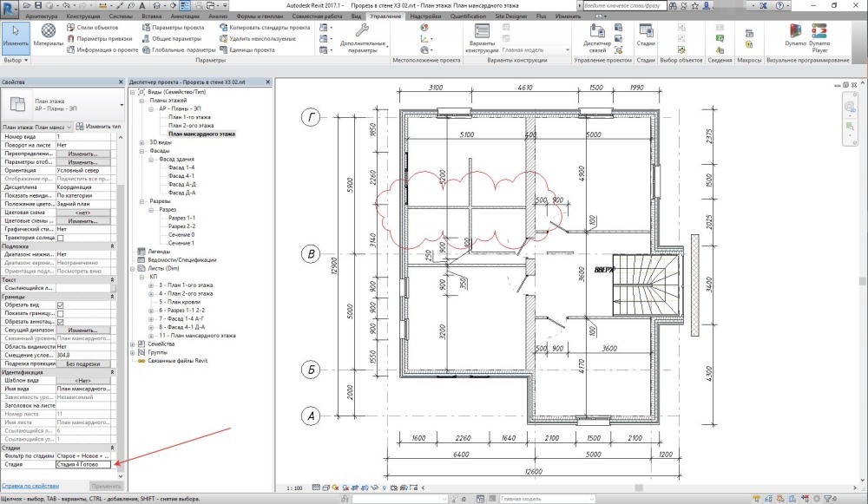Viewport: 868px width, 504px height.
Task: Expand the Семейства node in project browser
Action: point(133,344)
